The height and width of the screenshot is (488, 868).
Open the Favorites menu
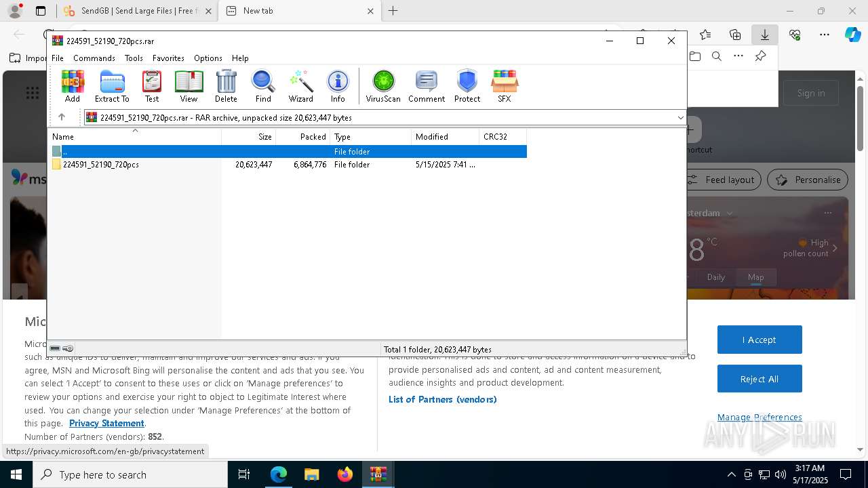[168, 58]
